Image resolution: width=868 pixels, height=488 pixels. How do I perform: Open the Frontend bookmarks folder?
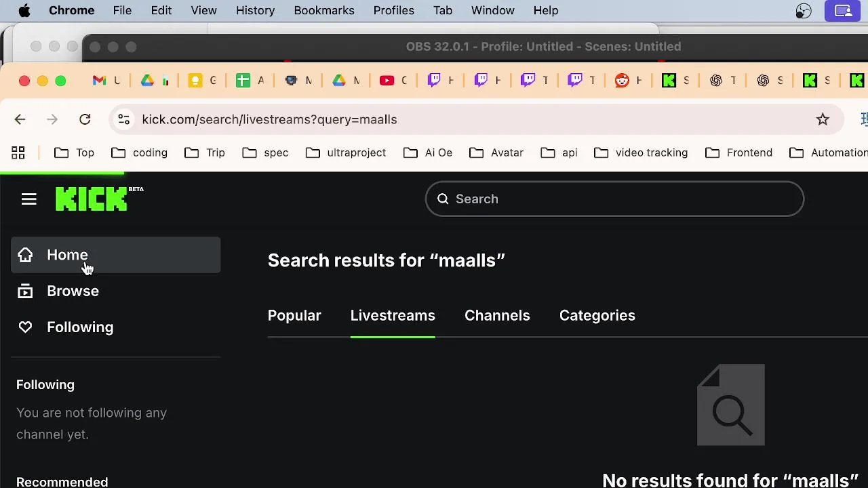click(738, 153)
